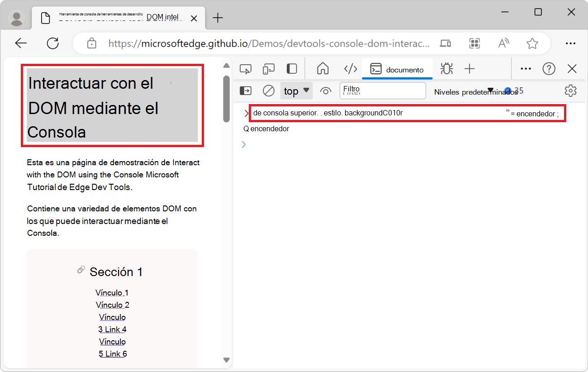This screenshot has width=588, height=372.
Task: Expand the highlighted console command output
Action: [x=246, y=113]
